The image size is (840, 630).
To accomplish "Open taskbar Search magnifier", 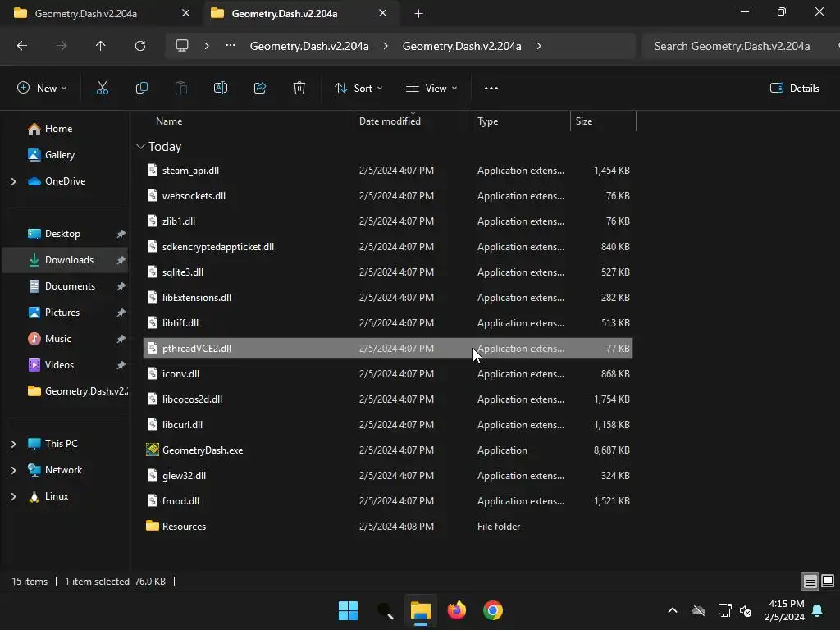I will click(x=386, y=610).
